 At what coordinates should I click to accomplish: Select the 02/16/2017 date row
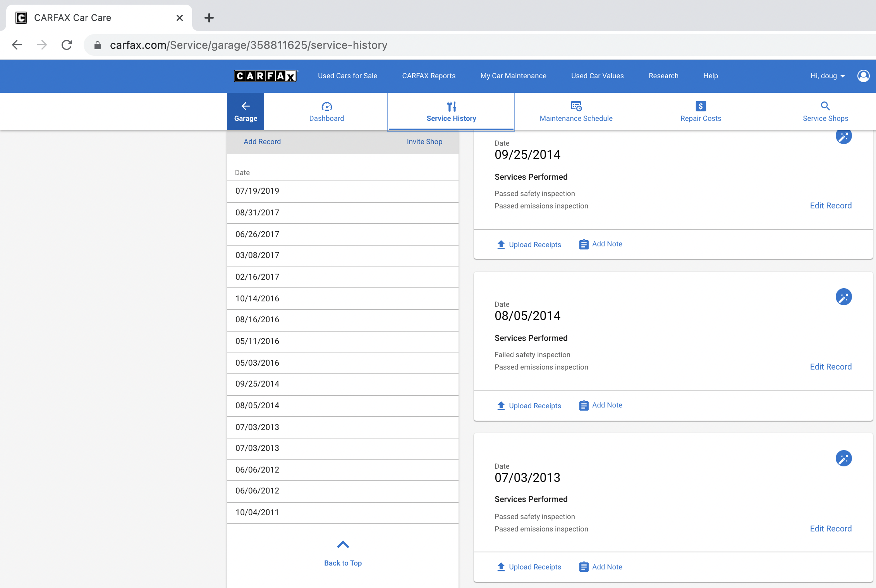tap(343, 277)
